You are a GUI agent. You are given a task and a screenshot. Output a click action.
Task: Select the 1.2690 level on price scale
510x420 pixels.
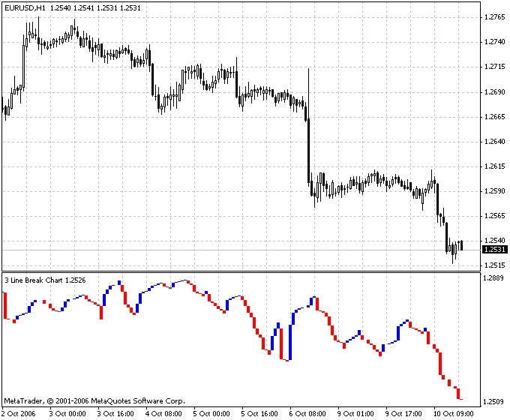[494, 92]
